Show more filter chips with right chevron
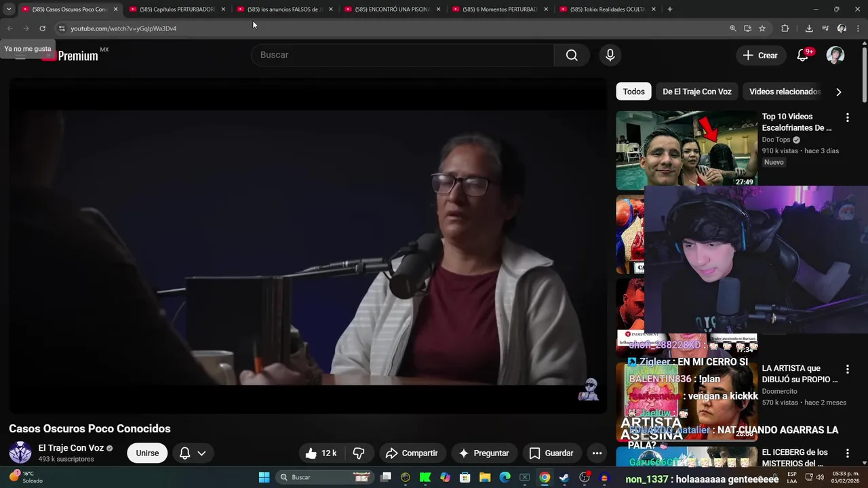This screenshot has width=868, height=488. 839,91
